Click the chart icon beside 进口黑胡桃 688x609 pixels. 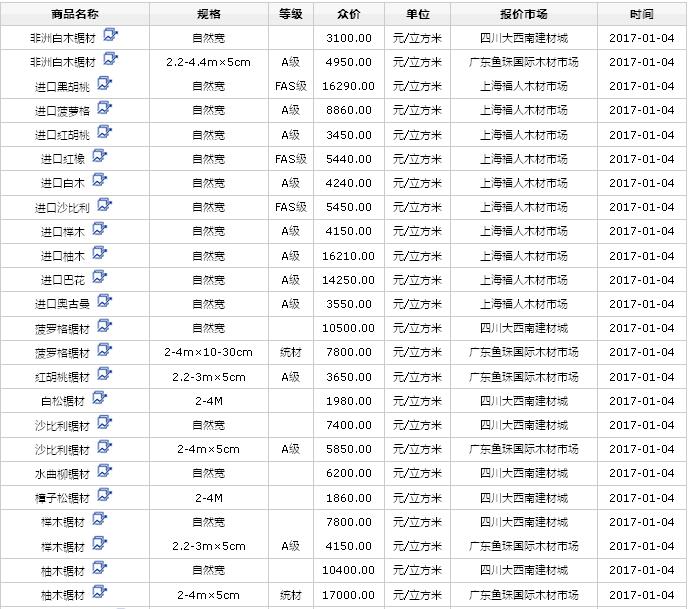[x=104, y=84]
